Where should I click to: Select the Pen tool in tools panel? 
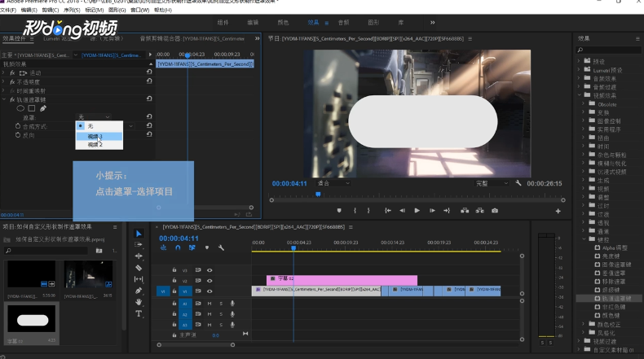(139, 291)
